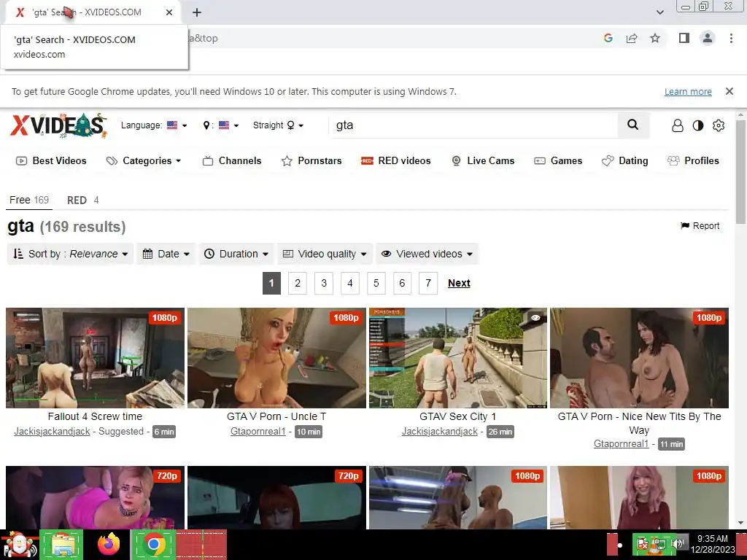Go to results page 7
747x560 pixels.
click(x=428, y=284)
